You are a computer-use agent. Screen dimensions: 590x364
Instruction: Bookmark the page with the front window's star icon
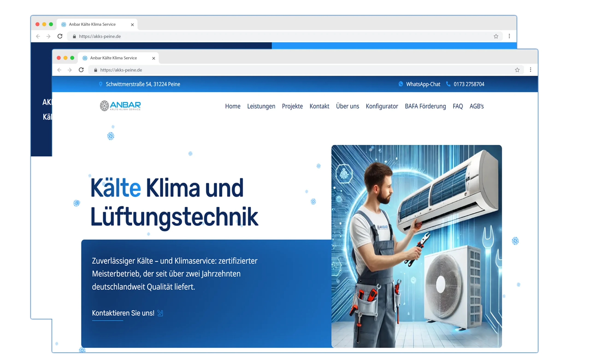(517, 70)
